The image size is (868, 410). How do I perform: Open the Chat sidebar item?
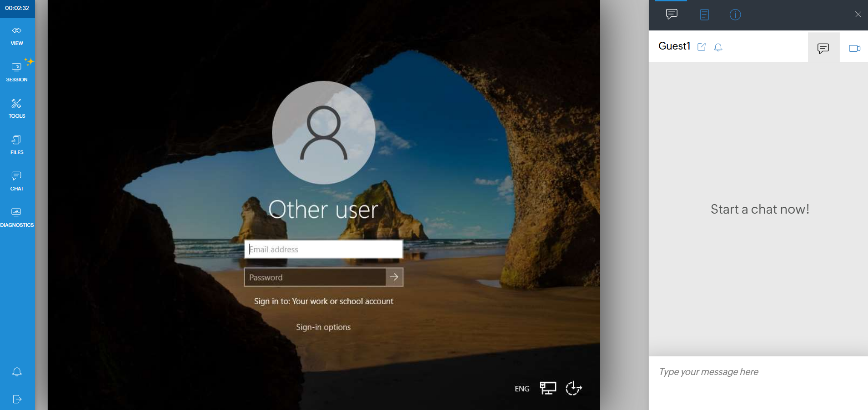17,181
